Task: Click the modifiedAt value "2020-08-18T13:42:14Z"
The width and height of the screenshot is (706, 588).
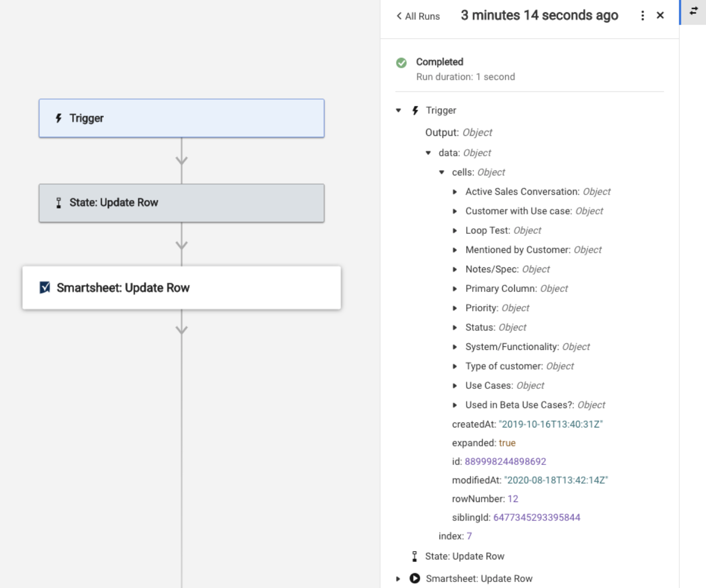Action: click(556, 480)
